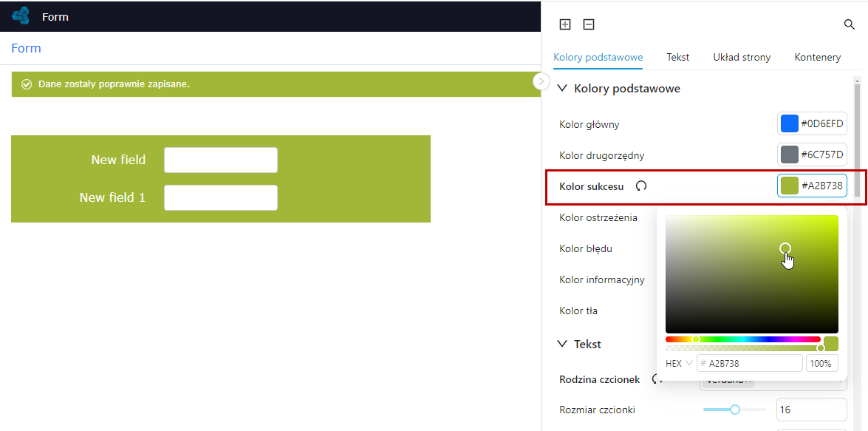Viewport: 868px width, 431px height.
Task: Pick a shade in the saturation area
Action: point(752,274)
